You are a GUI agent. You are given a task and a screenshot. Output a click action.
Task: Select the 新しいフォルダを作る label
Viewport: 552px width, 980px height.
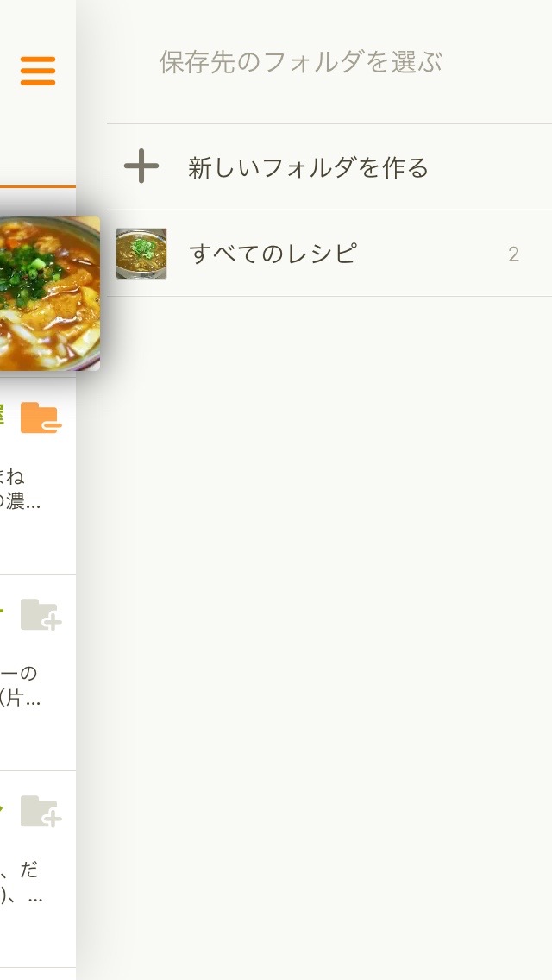coord(308,167)
